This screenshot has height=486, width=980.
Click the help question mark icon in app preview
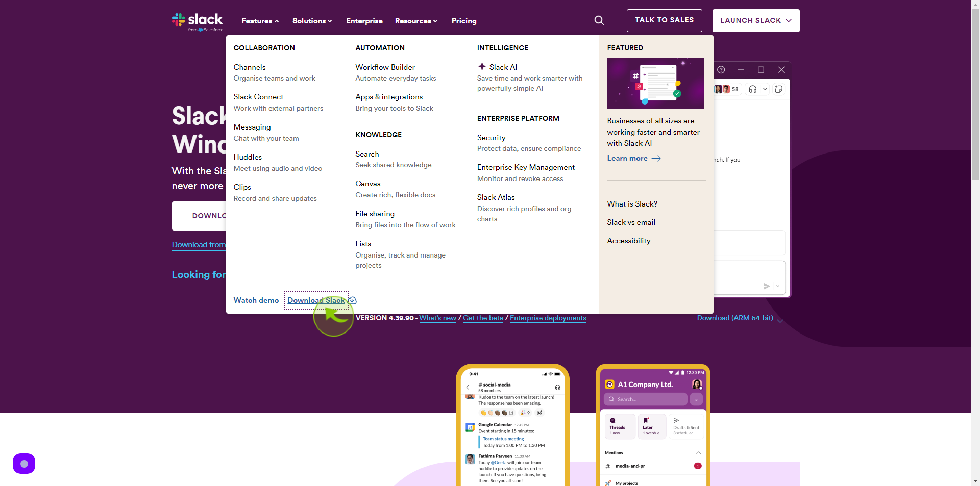pos(721,70)
